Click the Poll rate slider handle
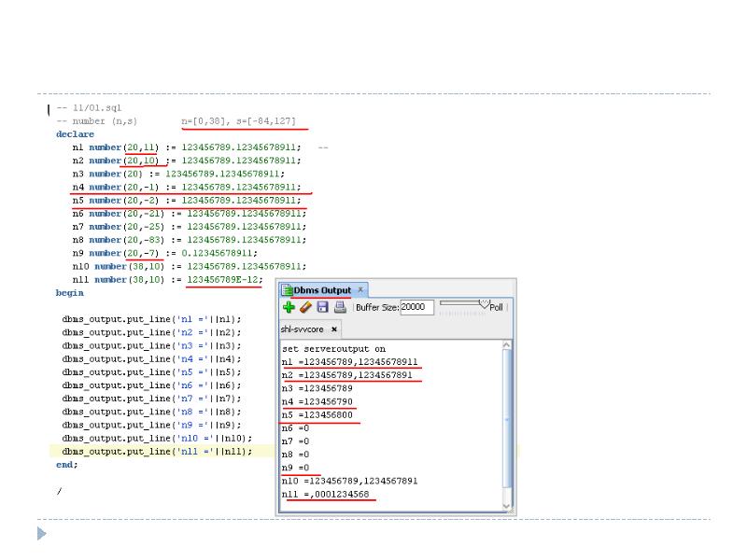747x560 pixels. 484,302
